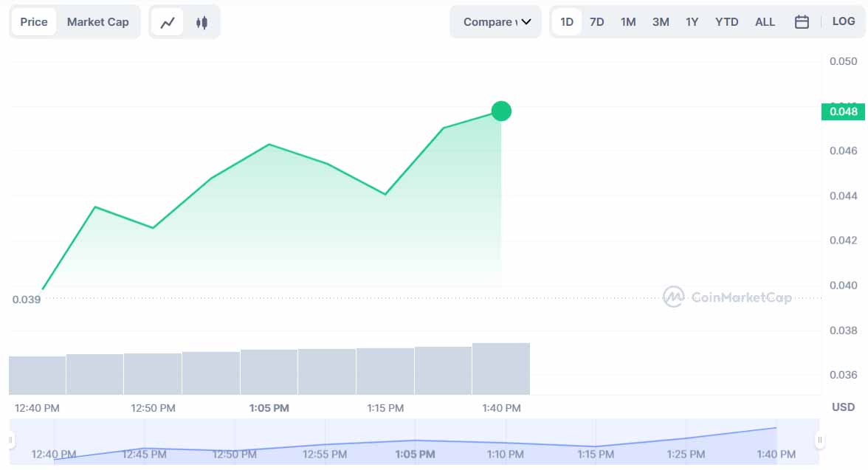This screenshot has width=868, height=470.
Task: Grab the right range slider handle
Action: click(820, 440)
